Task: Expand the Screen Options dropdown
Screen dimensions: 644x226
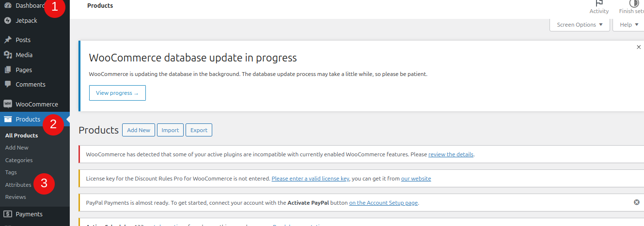Action: pos(580,25)
